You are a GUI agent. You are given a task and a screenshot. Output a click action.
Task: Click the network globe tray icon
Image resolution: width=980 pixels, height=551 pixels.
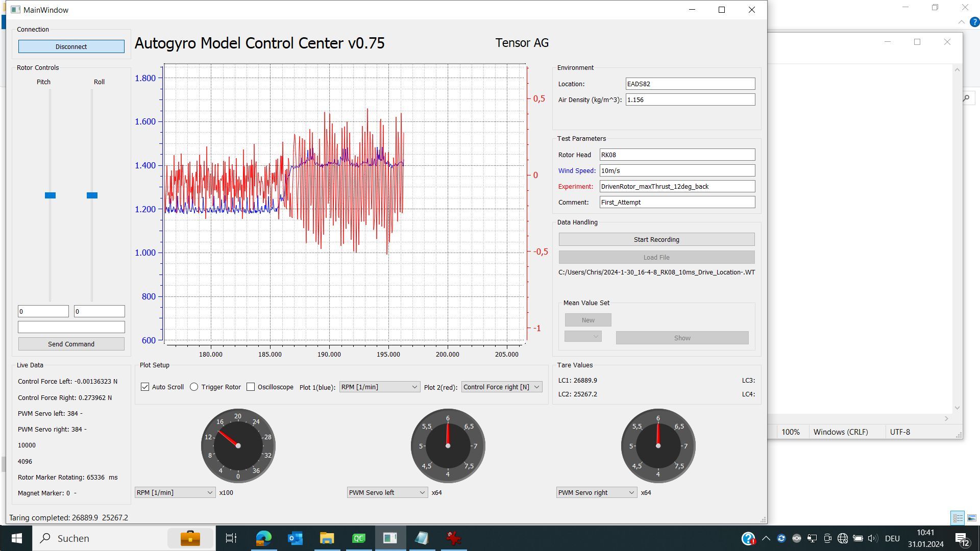[843, 538]
